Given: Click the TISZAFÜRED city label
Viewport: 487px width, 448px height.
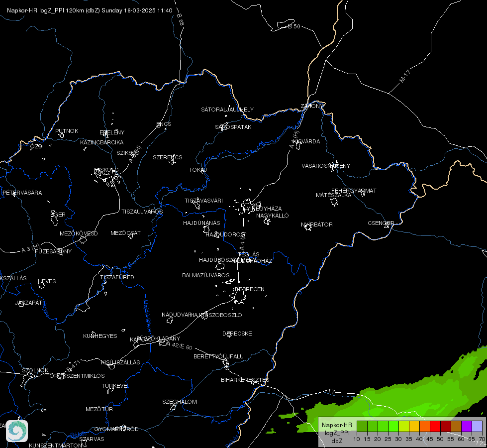Looking at the screenshot, I should pyautogui.click(x=117, y=277).
